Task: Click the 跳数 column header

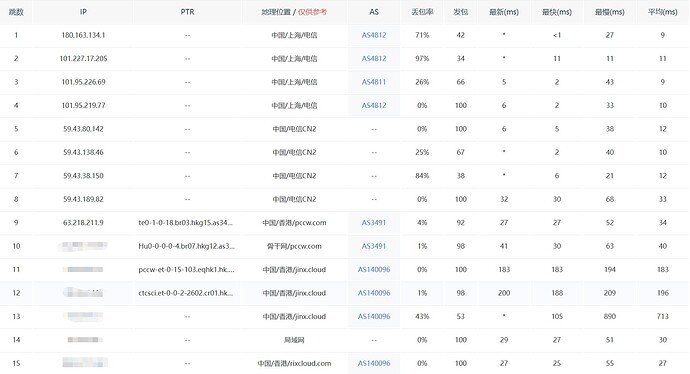Action: [16, 12]
